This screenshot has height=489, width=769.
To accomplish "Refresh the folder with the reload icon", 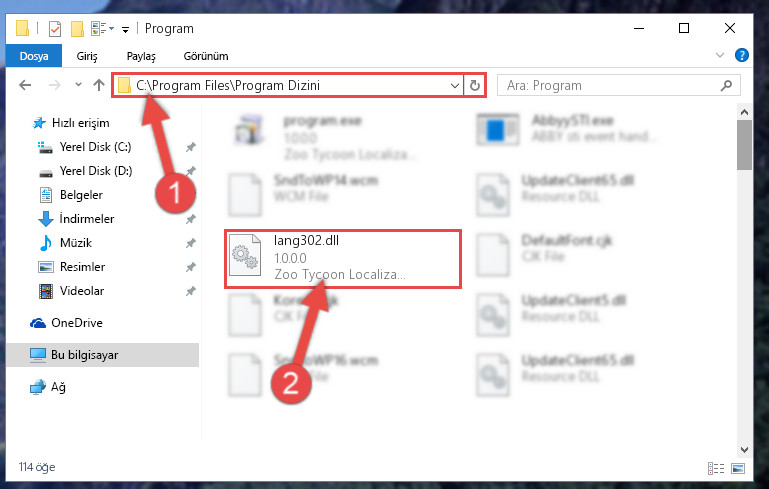I will (474, 86).
